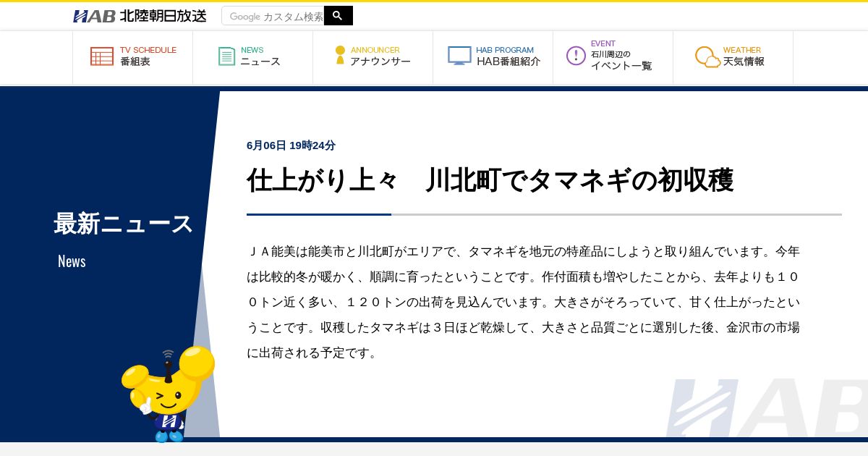The height and width of the screenshot is (456, 868).
Task: Click the purple exclamation event icon
Action: (x=576, y=56)
